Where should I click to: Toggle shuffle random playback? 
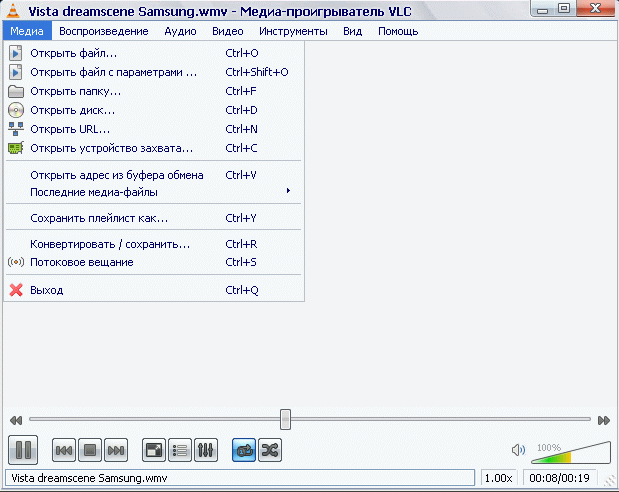(x=270, y=450)
